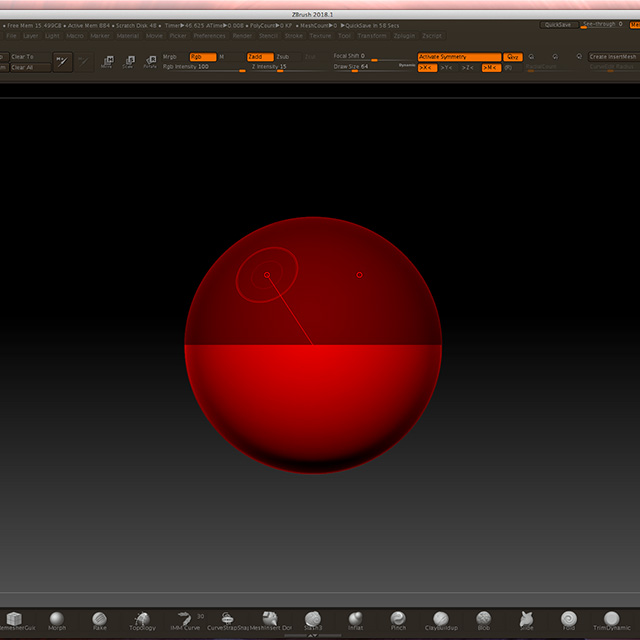Click Create InsertMesh button
Viewport: 640px width, 640px height.
click(614, 57)
